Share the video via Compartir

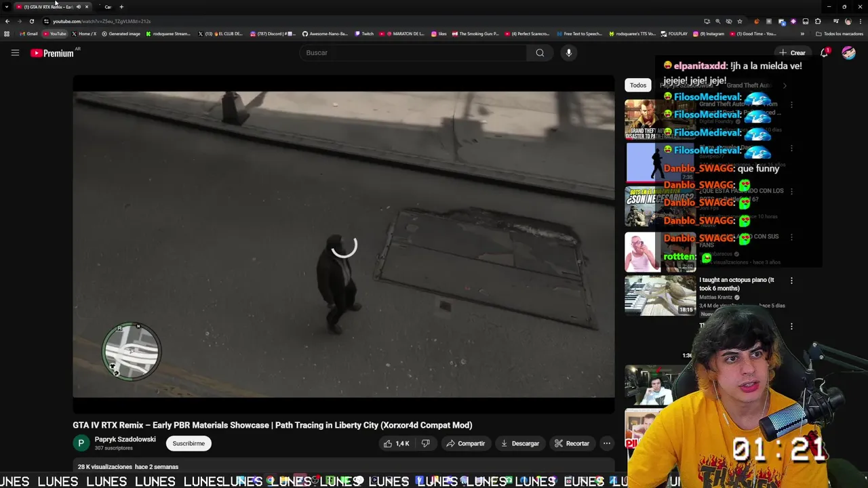coord(465,443)
